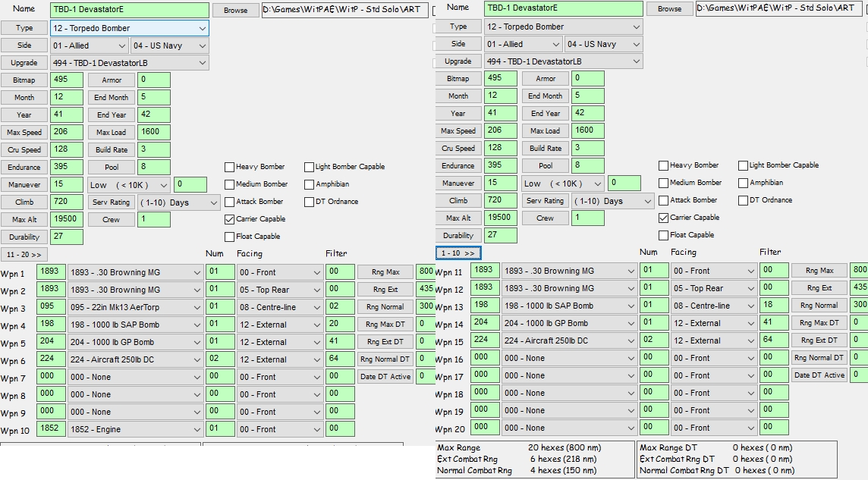Click Build Rate field 3 in left panel

(154, 149)
